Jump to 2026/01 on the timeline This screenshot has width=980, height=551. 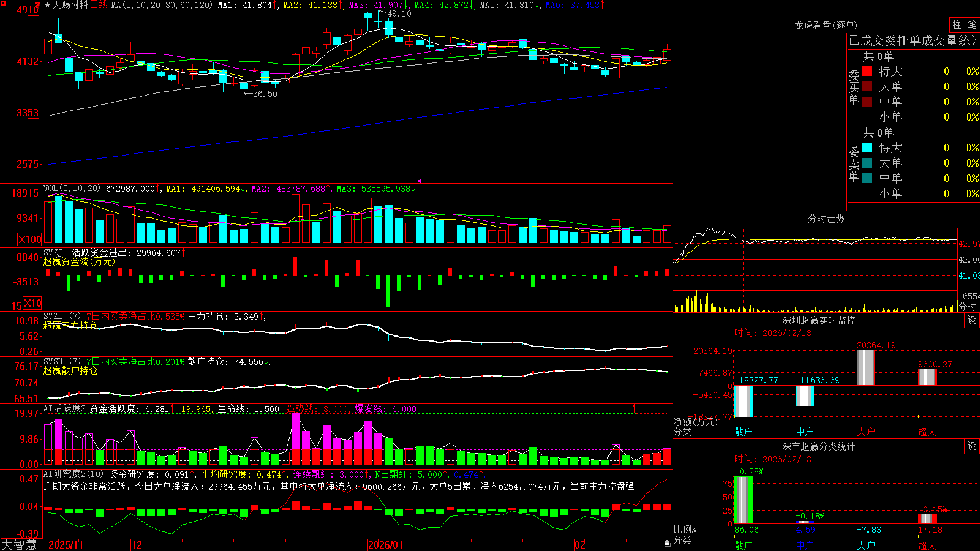coord(386,545)
